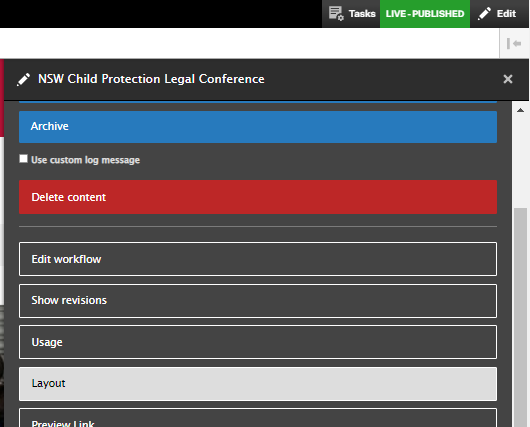Collapse sidebar using the arrow icon

click(x=514, y=43)
